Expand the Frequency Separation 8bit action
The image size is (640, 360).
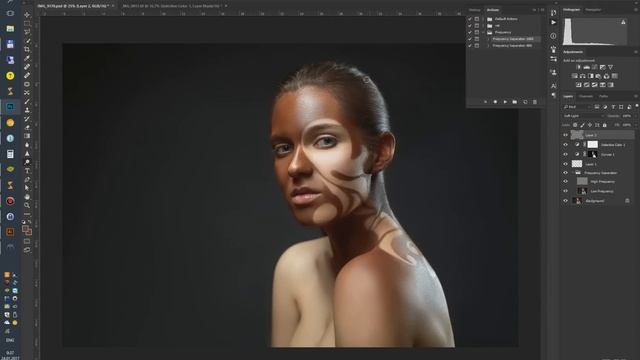(x=489, y=46)
